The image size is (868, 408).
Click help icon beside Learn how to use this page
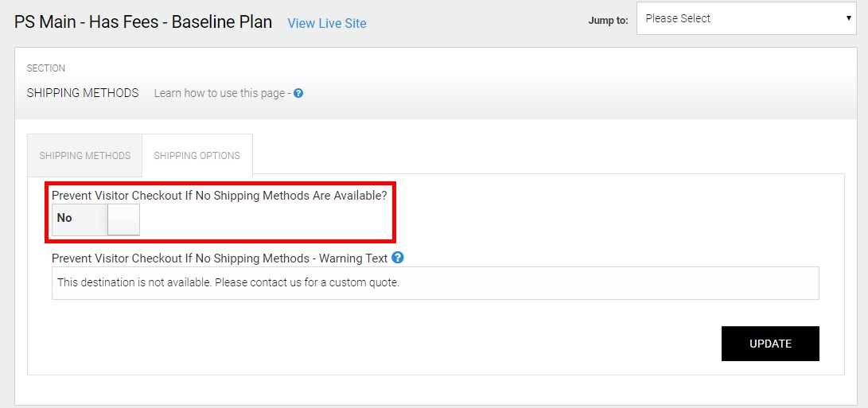click(298, 93)
